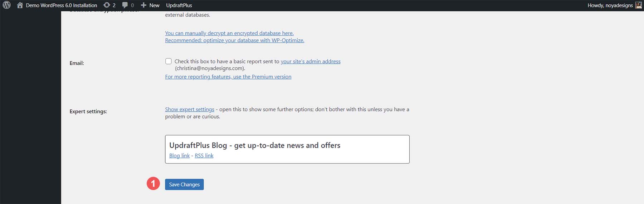Enable the basic email report checkbox

coord(169,61)
